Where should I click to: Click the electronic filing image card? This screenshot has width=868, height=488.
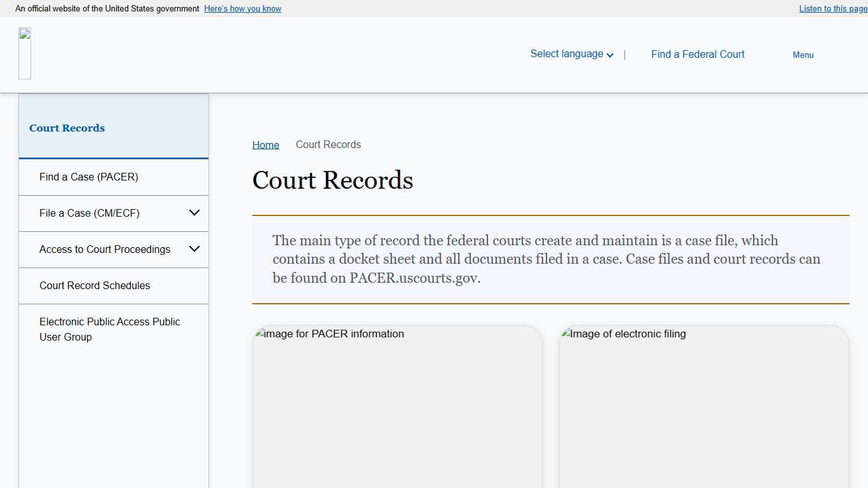pyautogui.click(x=703, y=407)
